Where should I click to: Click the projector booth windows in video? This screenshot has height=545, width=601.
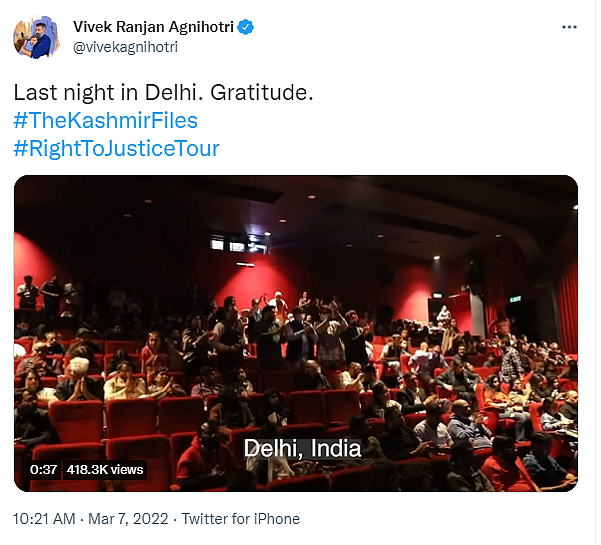click(x=236, y=245)
